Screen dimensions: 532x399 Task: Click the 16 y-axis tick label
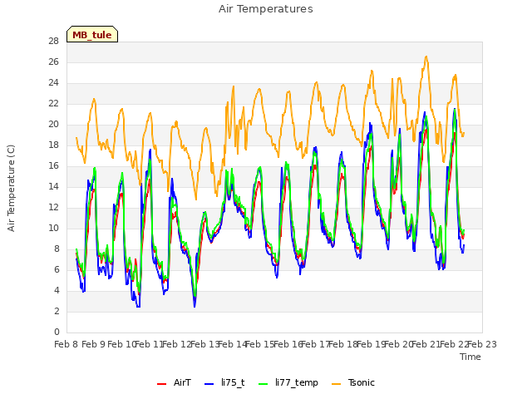[x=53, y=165]
